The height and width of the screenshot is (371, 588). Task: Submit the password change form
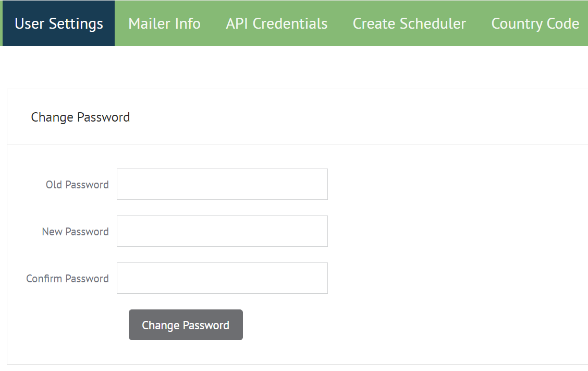pyautogui.click(x=186, y=325)
